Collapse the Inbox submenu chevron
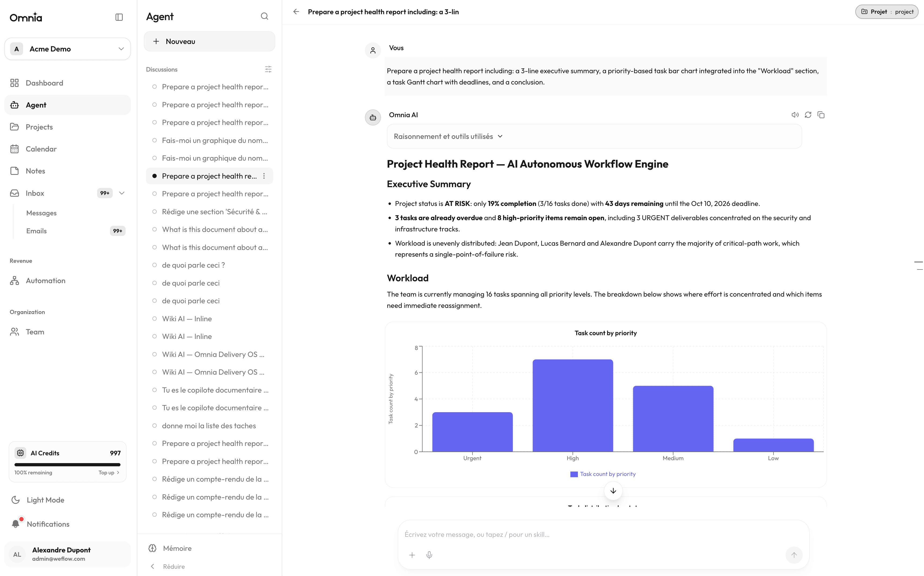 [122, 193]
